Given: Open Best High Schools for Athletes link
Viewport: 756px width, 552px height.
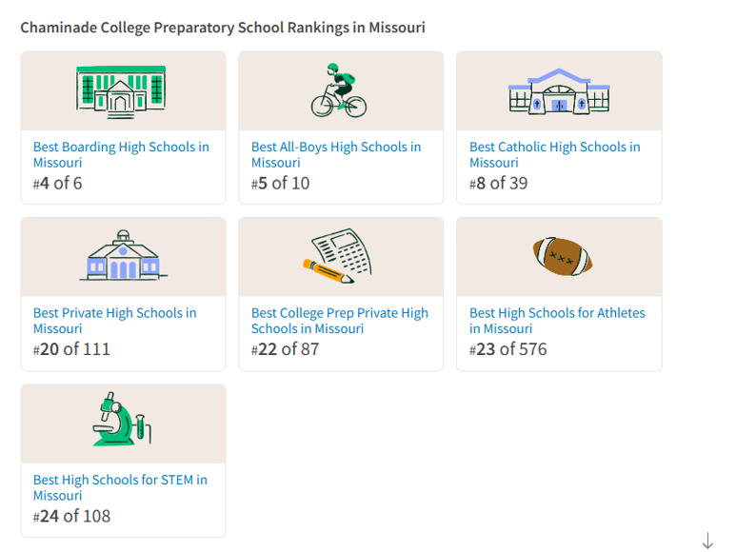Looking at the screenshot, I should [x=557, y=320].
